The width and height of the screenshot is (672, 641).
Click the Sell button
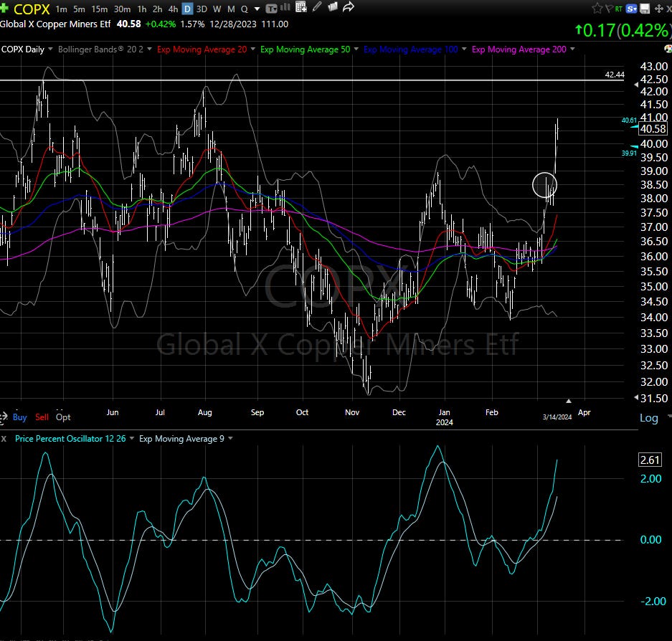[x=42, y=417]
